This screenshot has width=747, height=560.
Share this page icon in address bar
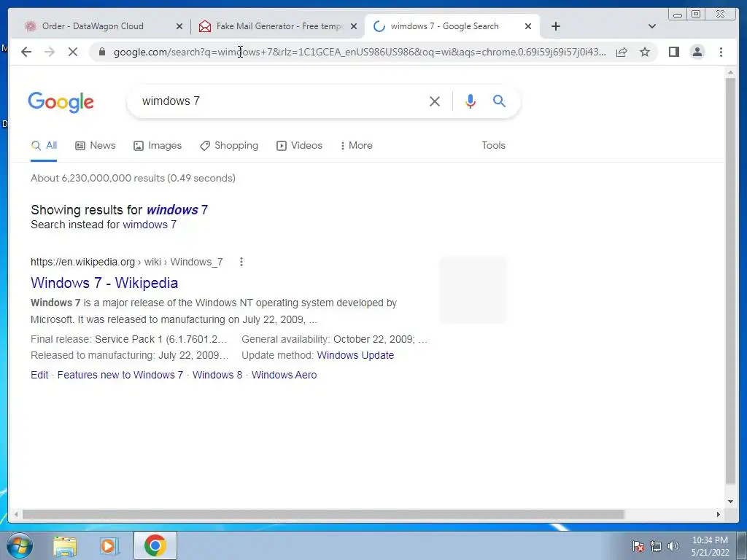point(622,52)
